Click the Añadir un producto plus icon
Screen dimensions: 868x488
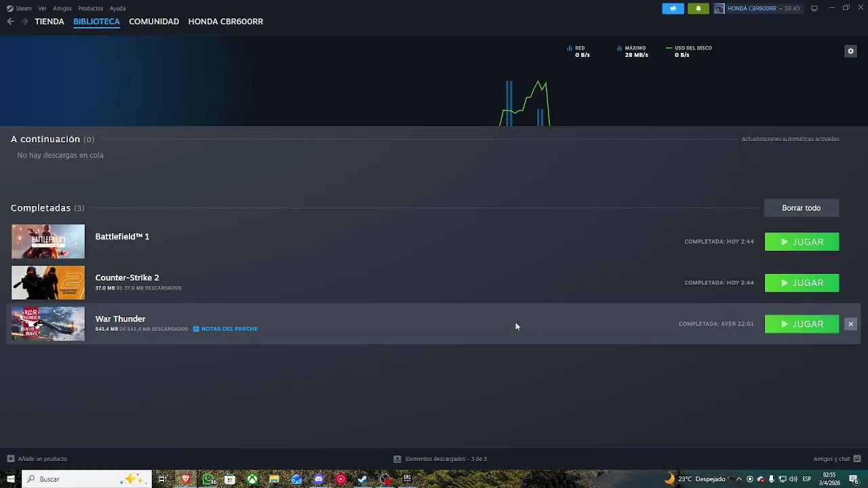(10, 459)
